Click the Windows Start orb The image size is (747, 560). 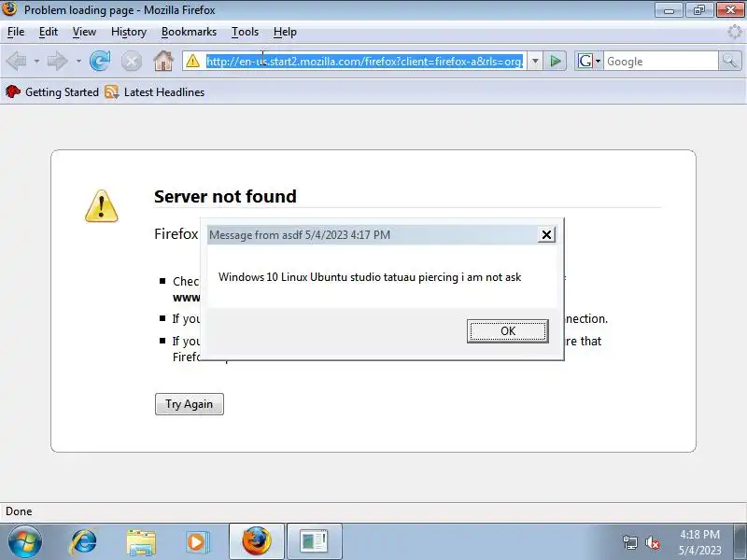pos(25,542)
